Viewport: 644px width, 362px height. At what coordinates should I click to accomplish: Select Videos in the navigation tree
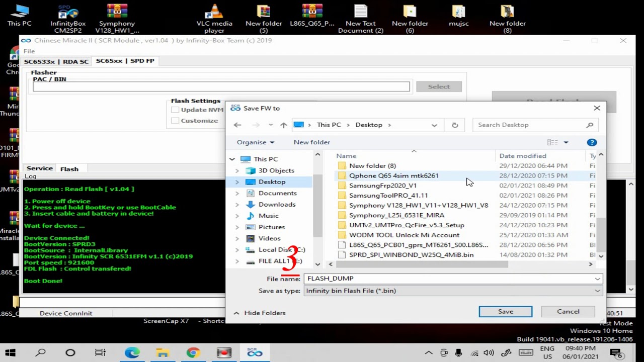pyautogui.click(x=269, y=238)
